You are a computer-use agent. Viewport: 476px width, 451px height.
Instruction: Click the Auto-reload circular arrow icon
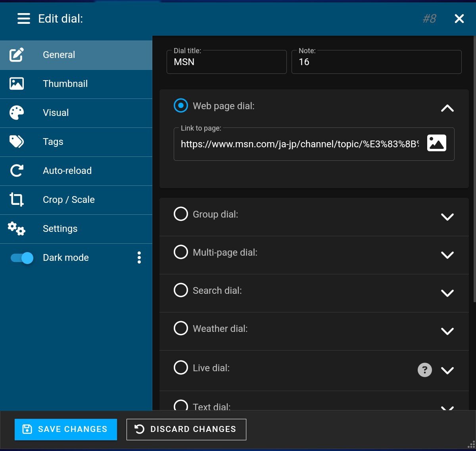coord(17,171)
